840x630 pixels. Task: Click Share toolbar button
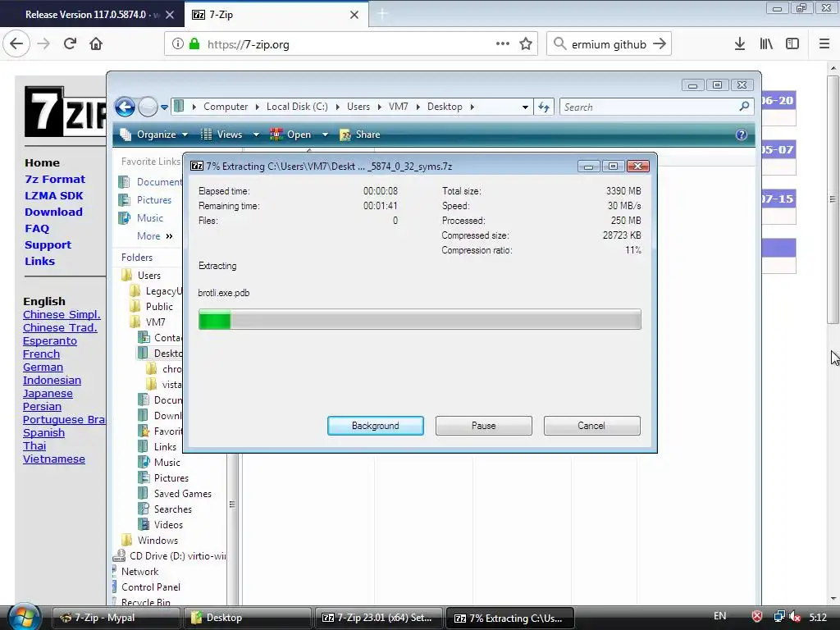pyautogui.click(x=360, y=135)
